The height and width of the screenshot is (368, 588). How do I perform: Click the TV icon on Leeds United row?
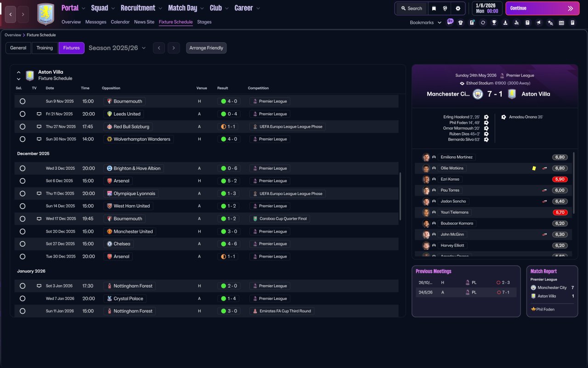click(39, 114)
